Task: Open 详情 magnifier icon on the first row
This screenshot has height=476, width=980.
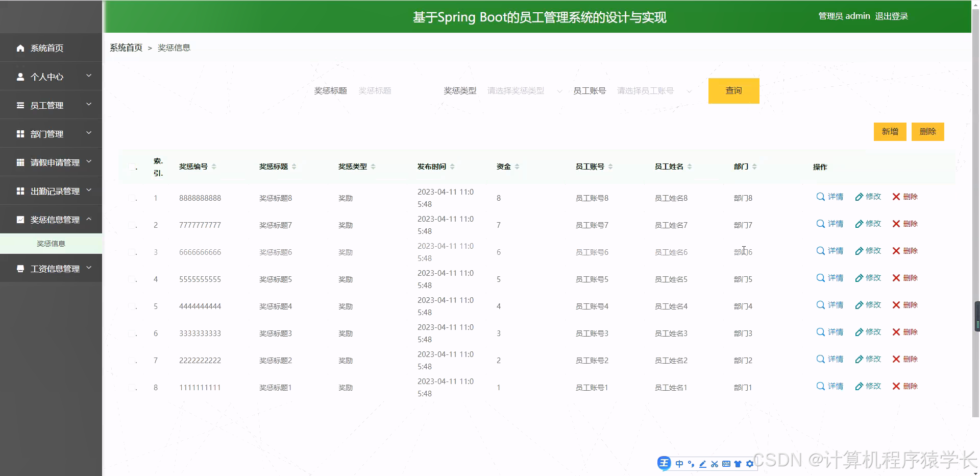Action: (x=820, y=197)
